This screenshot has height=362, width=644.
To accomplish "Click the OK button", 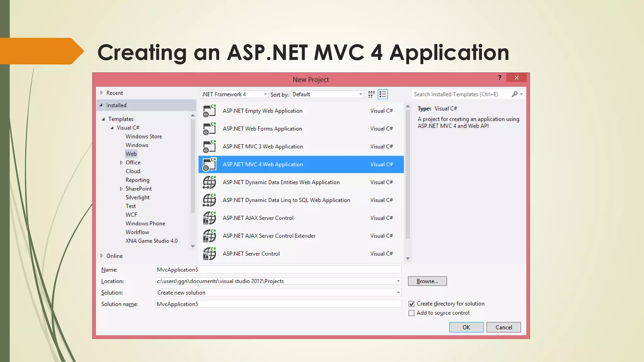I will tap(466, 327).
